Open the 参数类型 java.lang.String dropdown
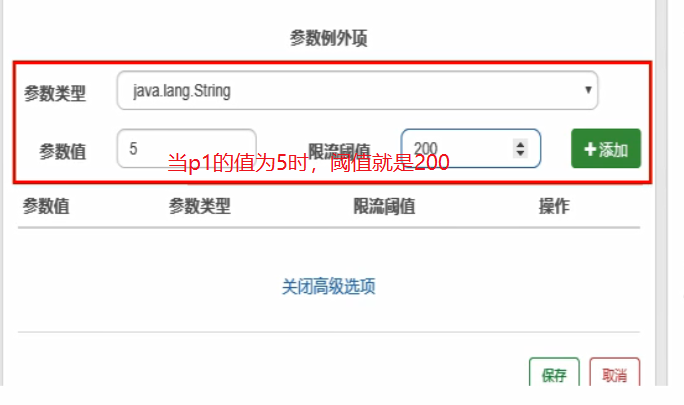Screen dimensions: 684x405 click(x=357, y=90)
